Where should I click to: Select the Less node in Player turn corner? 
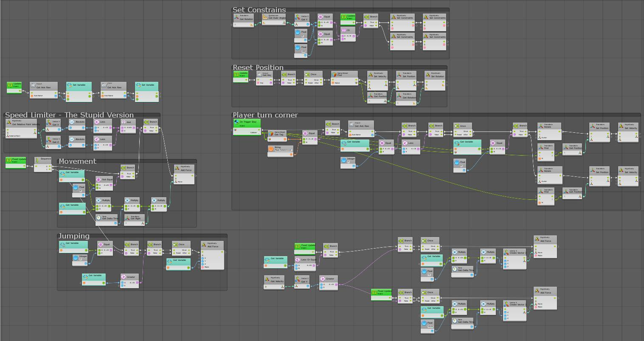click(411, 147)
